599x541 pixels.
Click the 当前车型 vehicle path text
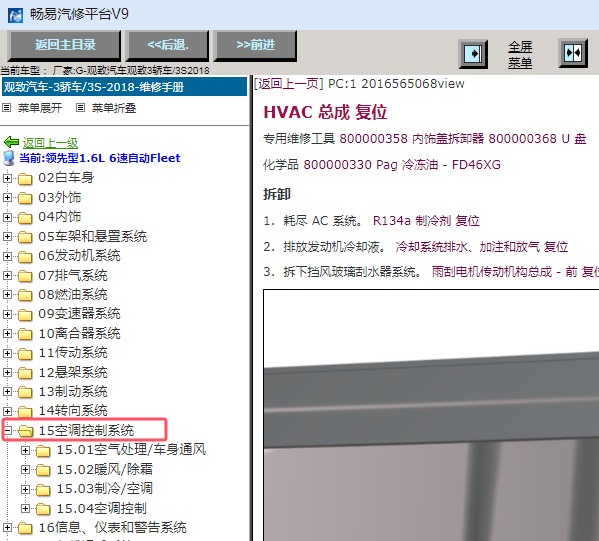click(x=105, y=71)
